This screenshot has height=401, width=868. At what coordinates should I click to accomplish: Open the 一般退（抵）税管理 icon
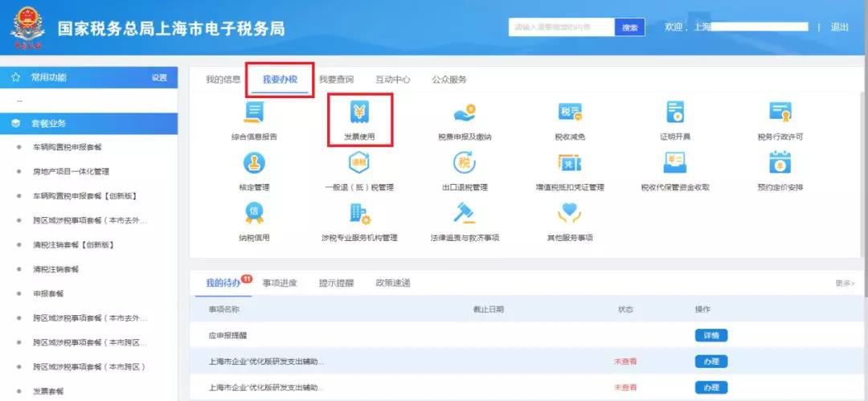[359, 163]
